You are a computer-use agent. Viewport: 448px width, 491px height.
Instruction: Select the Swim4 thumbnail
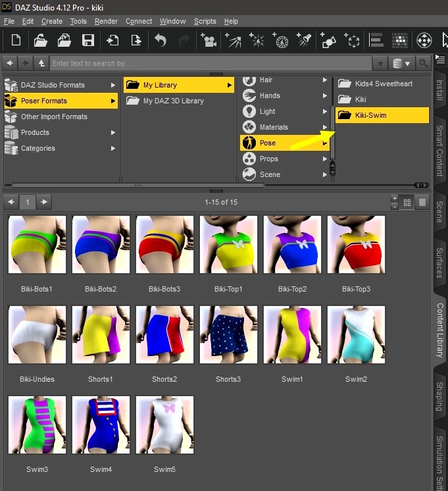tap(101, 425)
